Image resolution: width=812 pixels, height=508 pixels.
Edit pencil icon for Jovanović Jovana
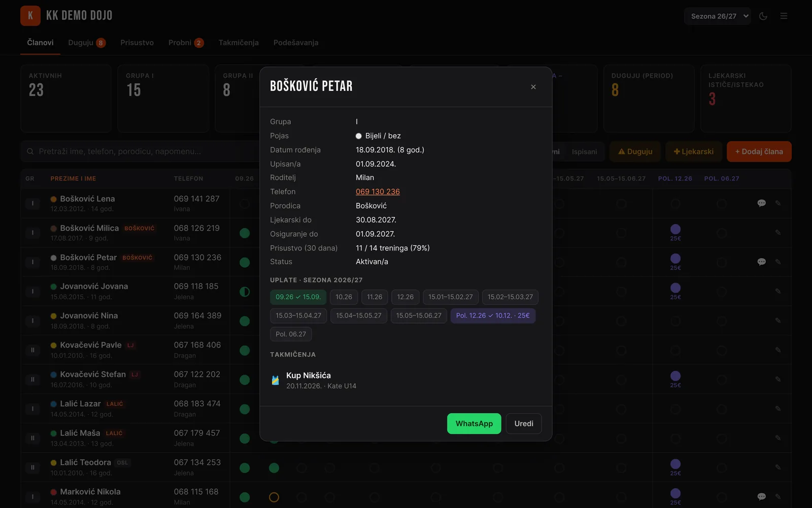coord(778,292)
